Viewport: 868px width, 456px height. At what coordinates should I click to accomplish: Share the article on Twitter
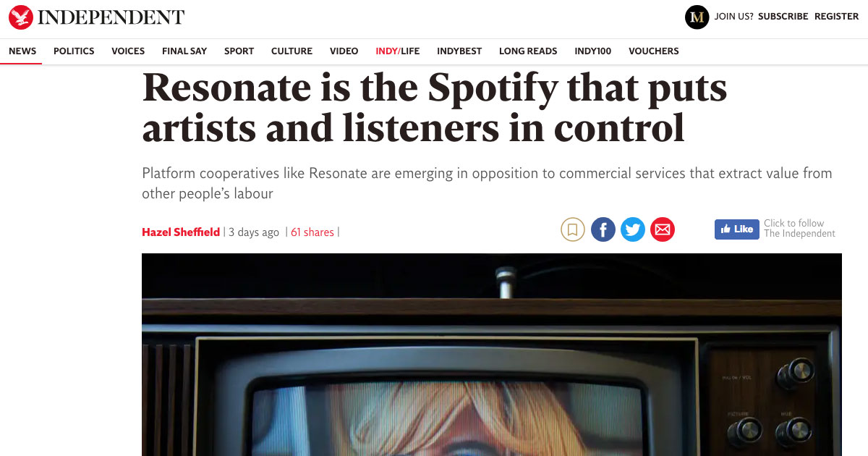[x=633, y=230]
